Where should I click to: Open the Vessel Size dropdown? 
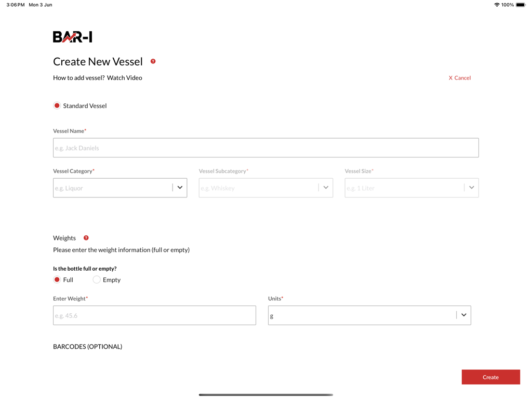tap(471, 188)
